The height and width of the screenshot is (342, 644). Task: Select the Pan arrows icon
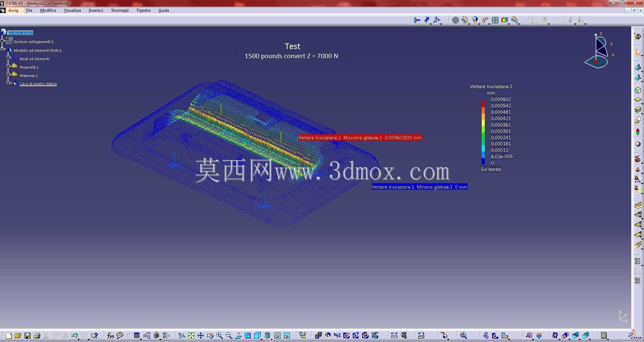pyautogui.click(x=201, y=335)
